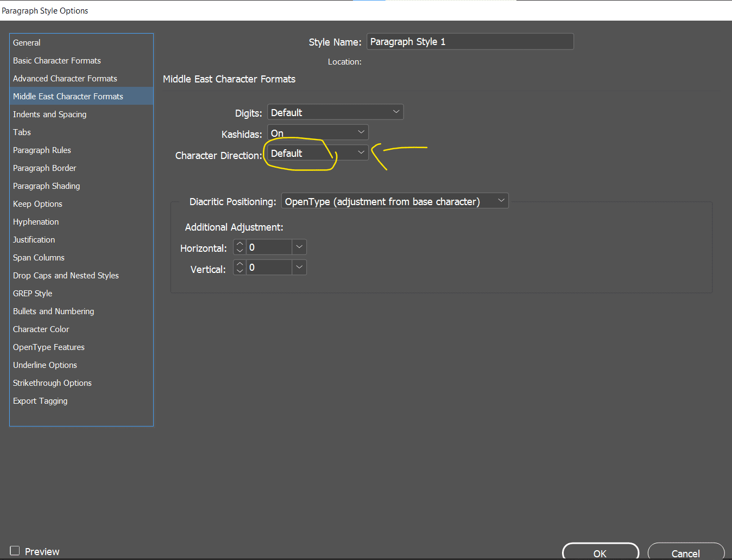The height and width of the screenshot is (560, 732).
Task: Go to GREP Style
Action: tap(81, 293)
